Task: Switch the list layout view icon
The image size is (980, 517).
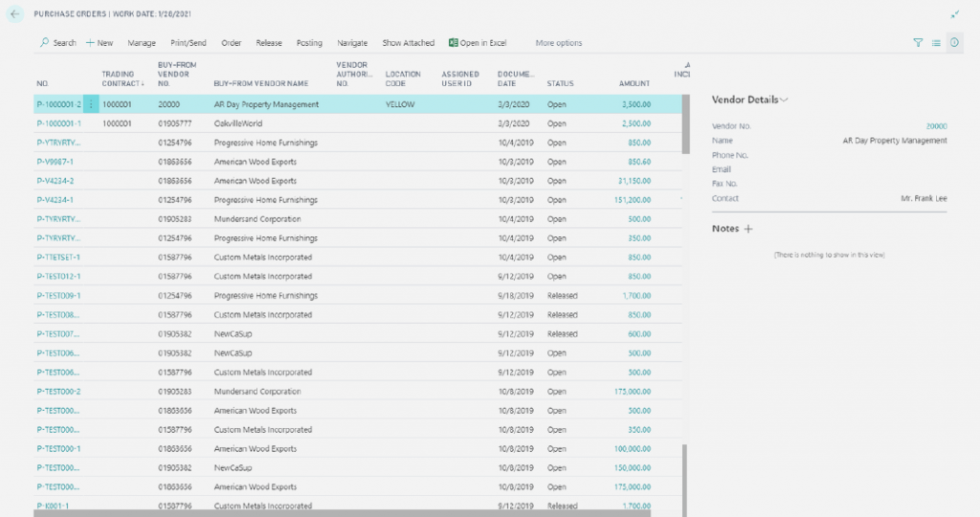Action: click(x=936, y=42)
